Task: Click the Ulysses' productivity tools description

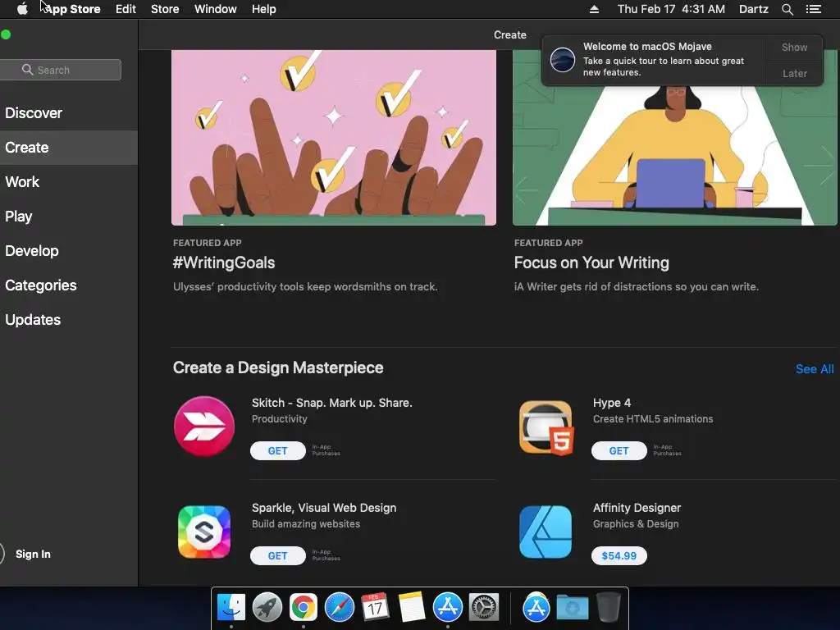Action: (305, 286)
